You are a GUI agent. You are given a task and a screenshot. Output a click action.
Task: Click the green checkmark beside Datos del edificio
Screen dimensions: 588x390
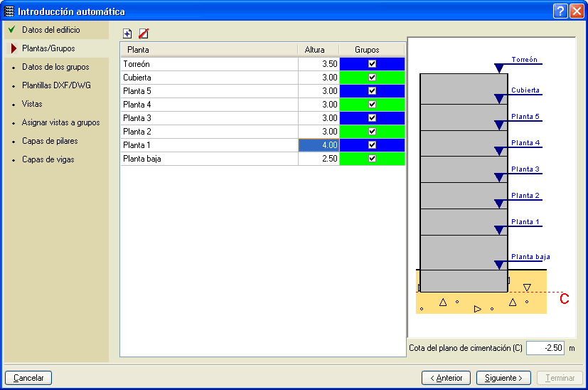(x=12, y=30)
